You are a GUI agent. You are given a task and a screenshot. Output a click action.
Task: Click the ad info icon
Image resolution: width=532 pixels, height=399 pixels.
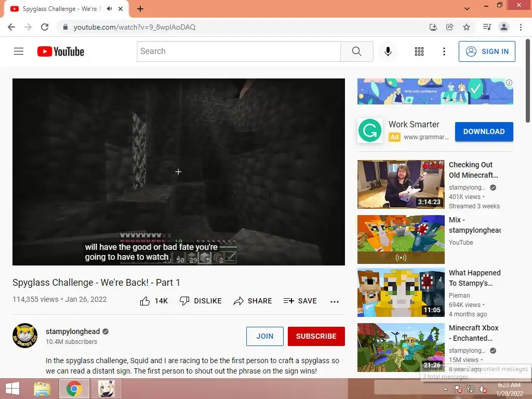pyautogui.click(x=509, y=83)
